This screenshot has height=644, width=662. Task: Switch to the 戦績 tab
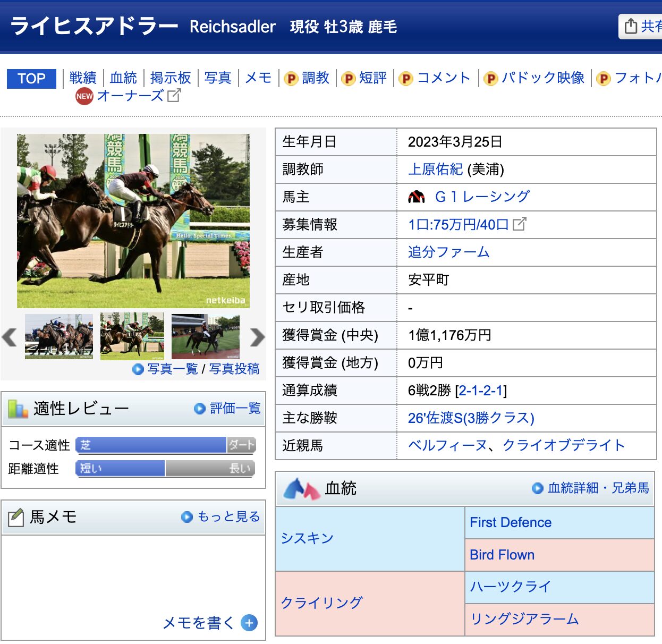click(x=83, y=78)
